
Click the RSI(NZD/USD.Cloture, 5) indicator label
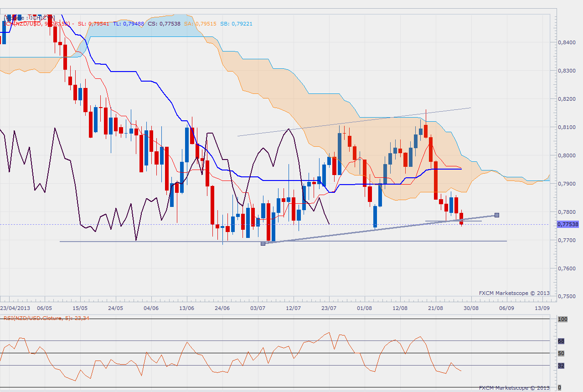[x=46, y=318]
